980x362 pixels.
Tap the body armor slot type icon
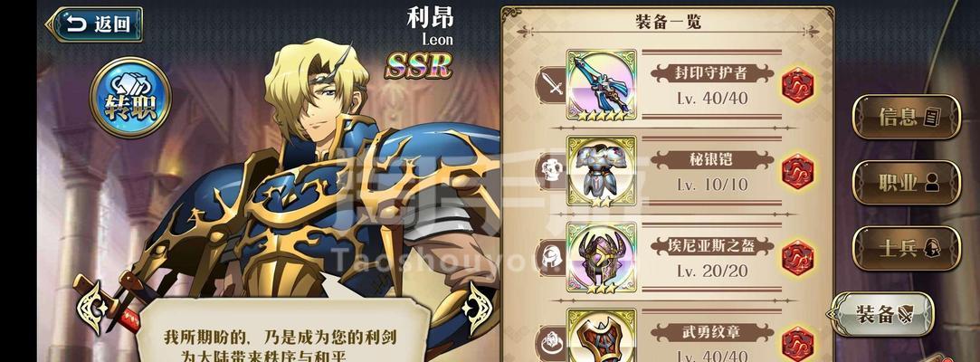(552, 170)
